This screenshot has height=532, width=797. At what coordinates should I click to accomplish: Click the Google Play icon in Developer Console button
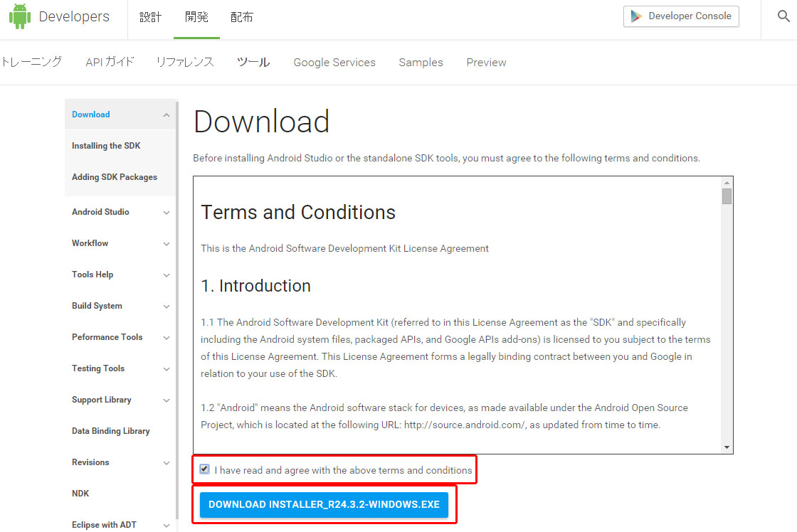click(636, 16)
